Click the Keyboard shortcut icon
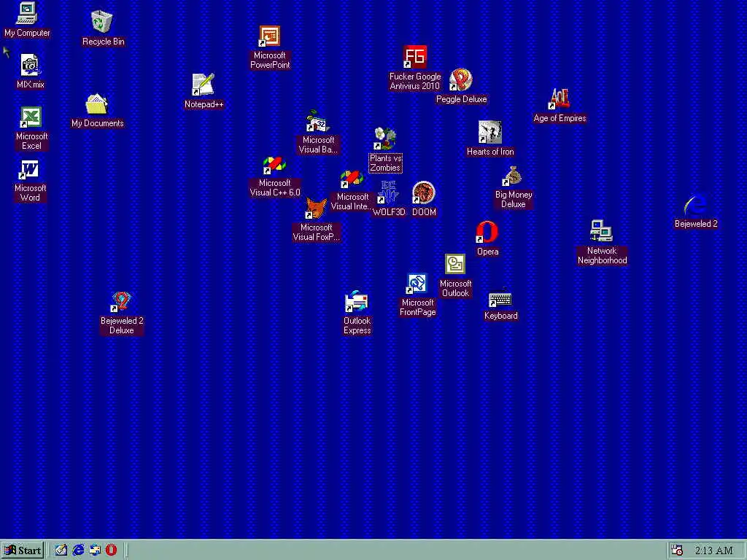This screenshot has width=747, height=560. (x=500, y=300)
